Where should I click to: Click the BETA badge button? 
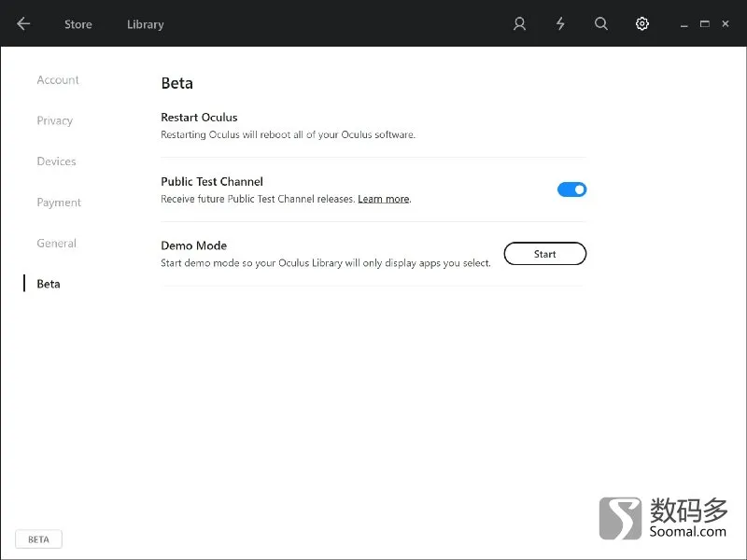click(x=38, y=539)
